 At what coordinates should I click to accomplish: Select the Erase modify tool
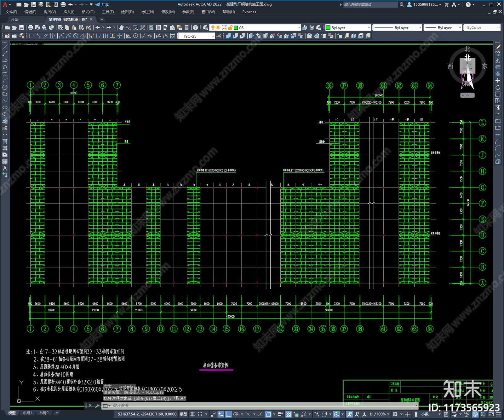pyautogui.click(x=498, y=47)
